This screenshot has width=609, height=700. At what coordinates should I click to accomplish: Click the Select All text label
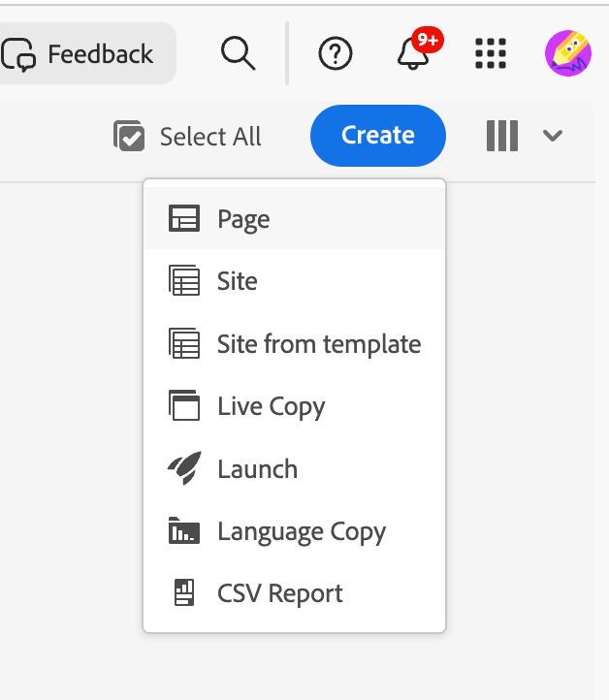click(210, 136)
